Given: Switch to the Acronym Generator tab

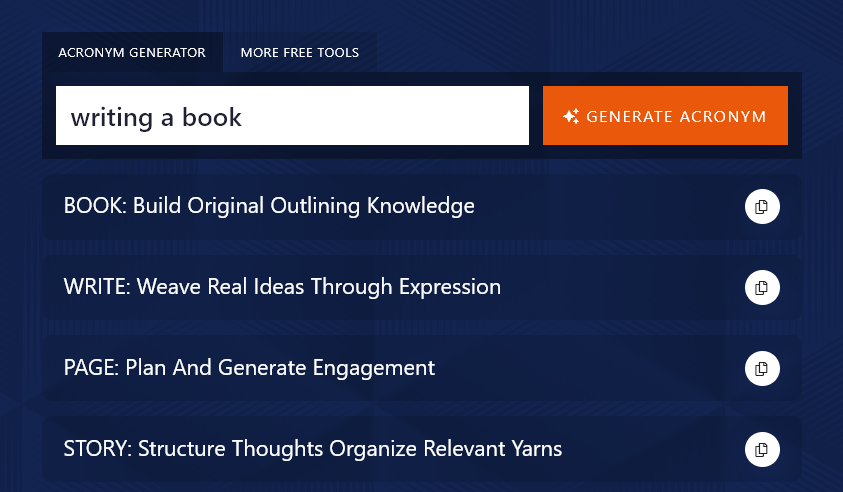Looking at the screenshot, I should click(x=132, y=53).
